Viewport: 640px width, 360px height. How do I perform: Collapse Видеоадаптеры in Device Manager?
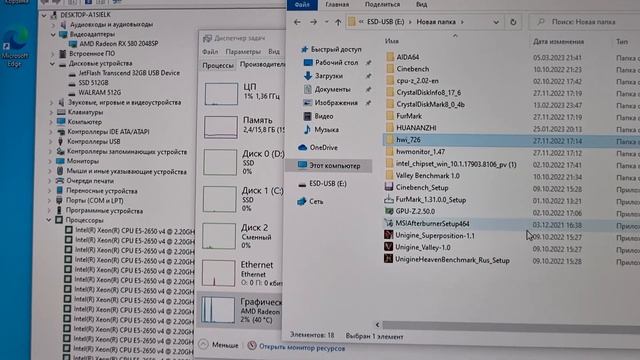53,35
